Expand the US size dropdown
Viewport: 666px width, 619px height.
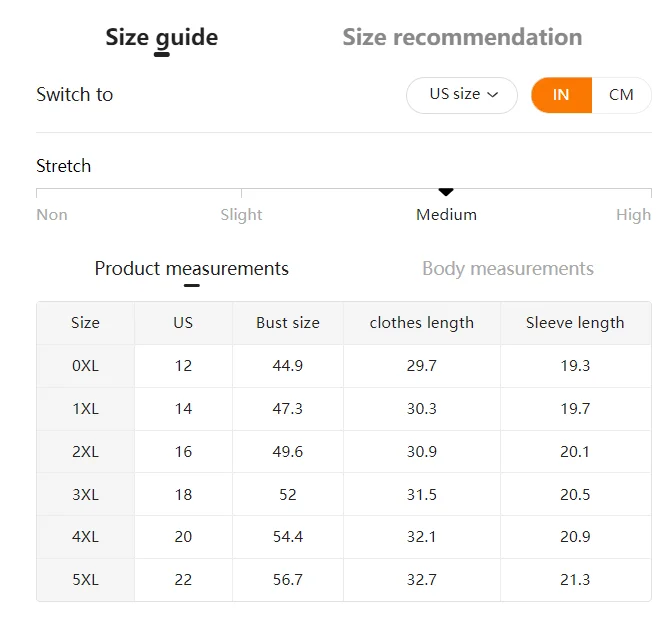[x=462, y=95]
